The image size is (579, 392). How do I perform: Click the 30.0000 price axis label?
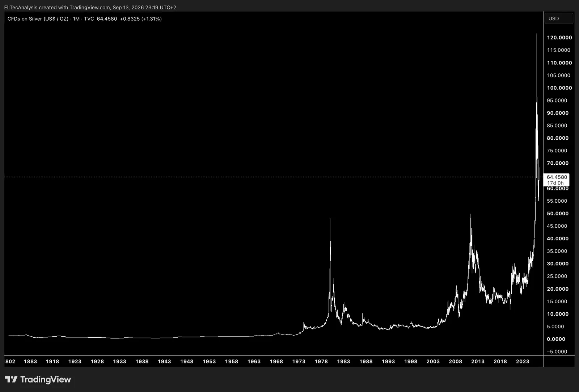pos(558,264)
